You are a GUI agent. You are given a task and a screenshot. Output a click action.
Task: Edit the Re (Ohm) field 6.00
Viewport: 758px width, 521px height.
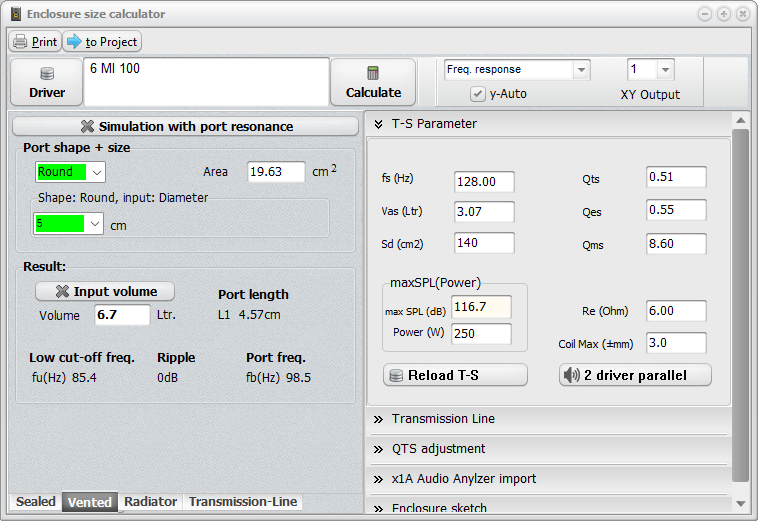pyautogui.click(x=676, y=311)
